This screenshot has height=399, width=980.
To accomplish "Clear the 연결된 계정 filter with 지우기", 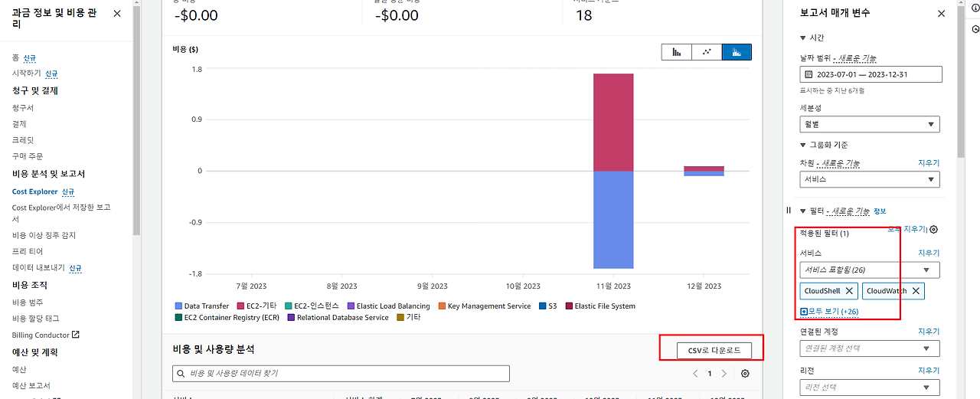I will (x=929, y=332).
